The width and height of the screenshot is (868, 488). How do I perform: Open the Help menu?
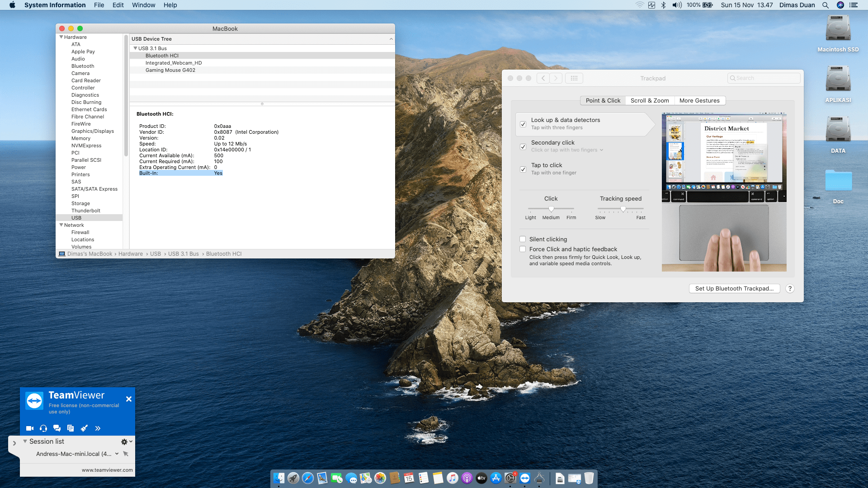click(x=170, y=5)
